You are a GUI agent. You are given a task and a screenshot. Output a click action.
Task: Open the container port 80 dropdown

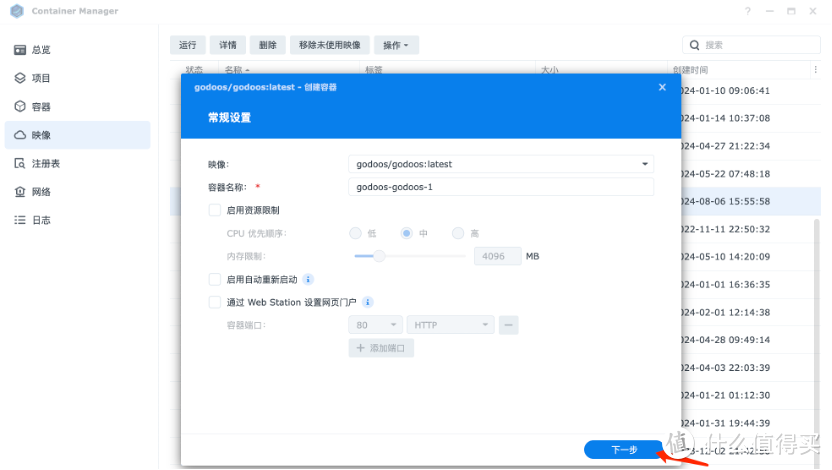coord(375,325)
